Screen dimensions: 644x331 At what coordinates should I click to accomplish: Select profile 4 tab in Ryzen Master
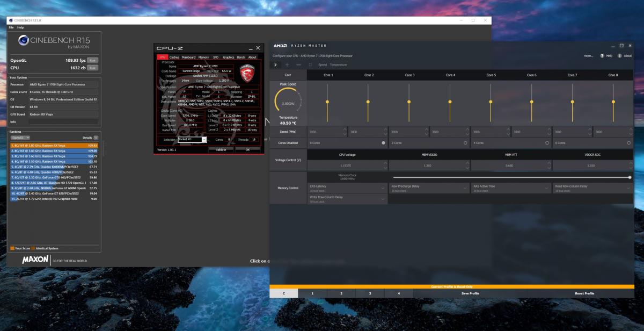[399, 293]
